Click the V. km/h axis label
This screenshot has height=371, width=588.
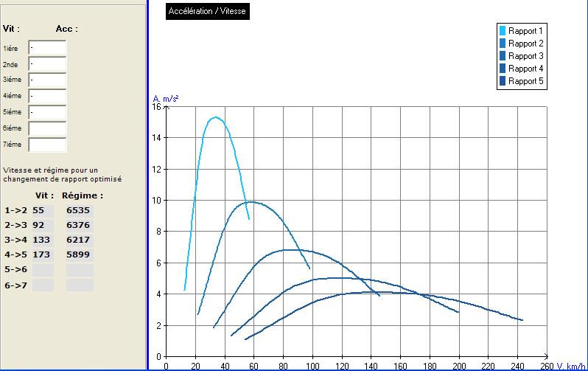571,366
